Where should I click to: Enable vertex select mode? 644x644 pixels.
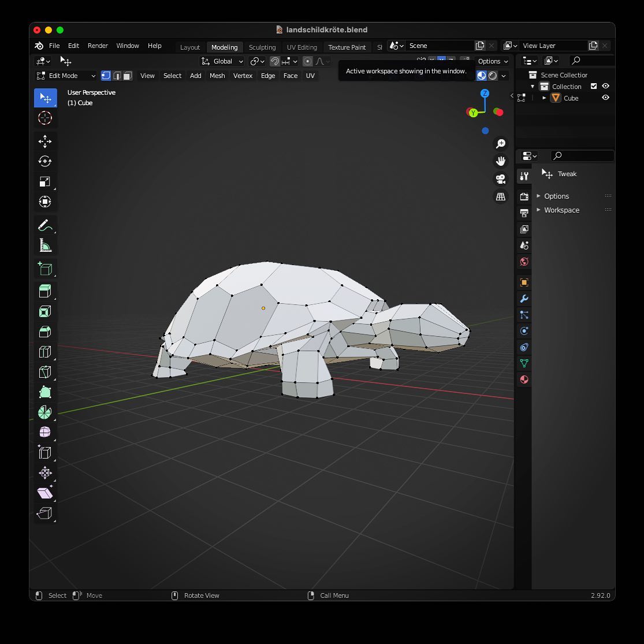(106, 76)
